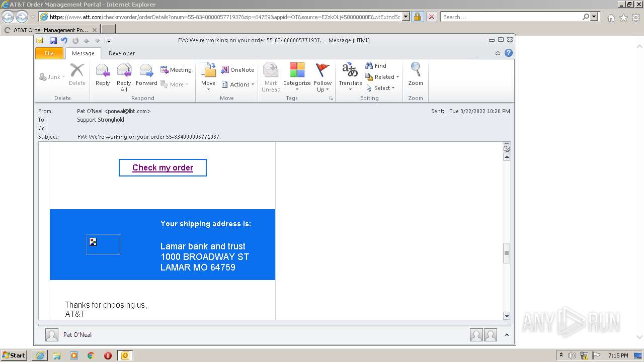Open the Follow Up flag menu
Viewport: 644px width, 362px height.
[x=323, y=77]
